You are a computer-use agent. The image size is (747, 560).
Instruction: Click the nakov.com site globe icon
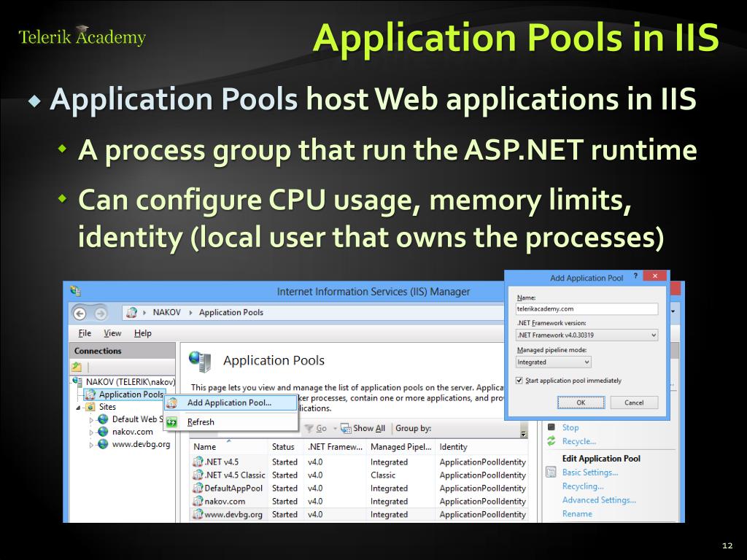103,432
